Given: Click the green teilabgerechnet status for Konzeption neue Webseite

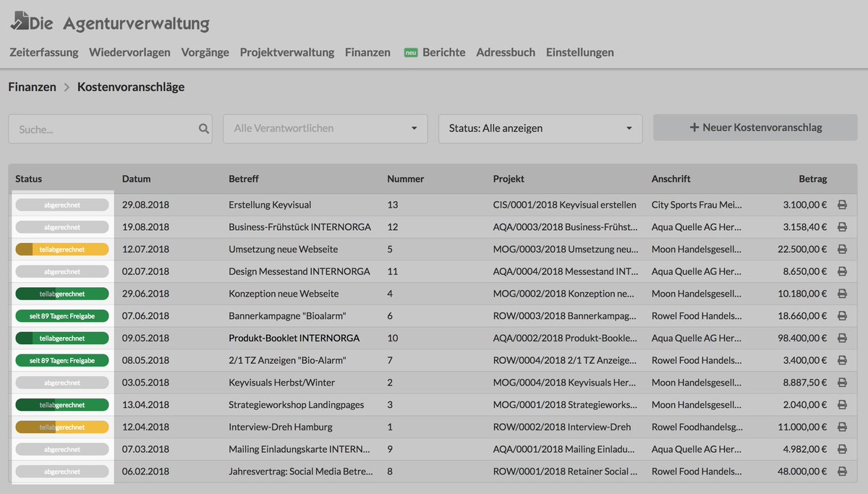Looking at the screenshot, I should pyautogui.click(x=62, y=294).
